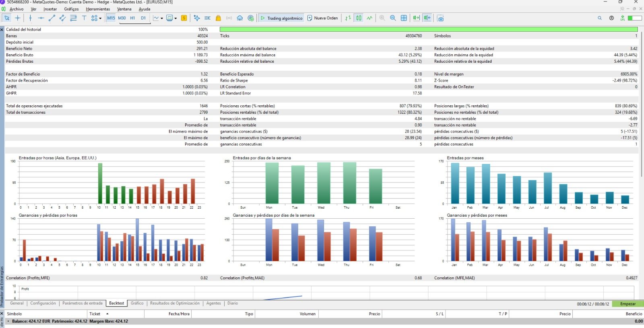Viewport: 644px width, 328px height.
Task: Expand the graphical objects shapes dropdown
Action: pyautogui.click(x=100, y=18)
